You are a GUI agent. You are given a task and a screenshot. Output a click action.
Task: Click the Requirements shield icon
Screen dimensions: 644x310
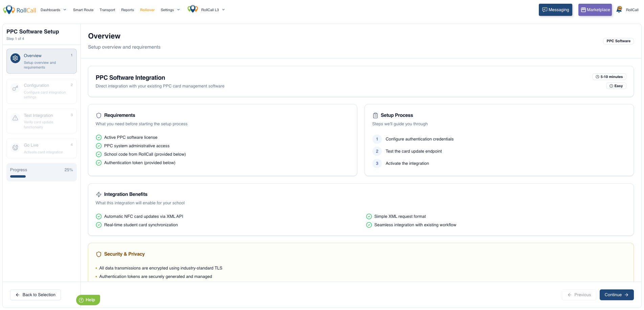pyautogui.click(x=99, y=115)
